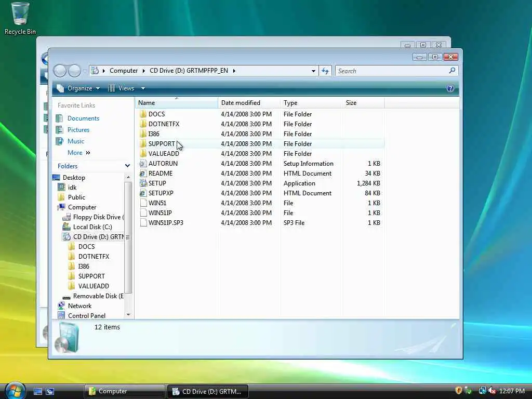Sort by the Size column header
The height and width of the screenshot is (399, 532).
tap(363, 103)
